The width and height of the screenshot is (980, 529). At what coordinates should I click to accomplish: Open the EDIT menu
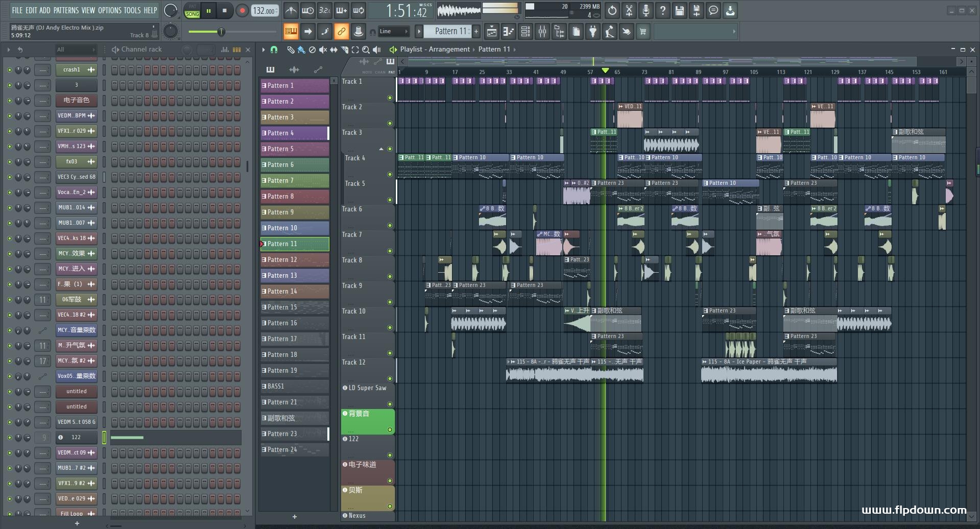coord(31,10)
